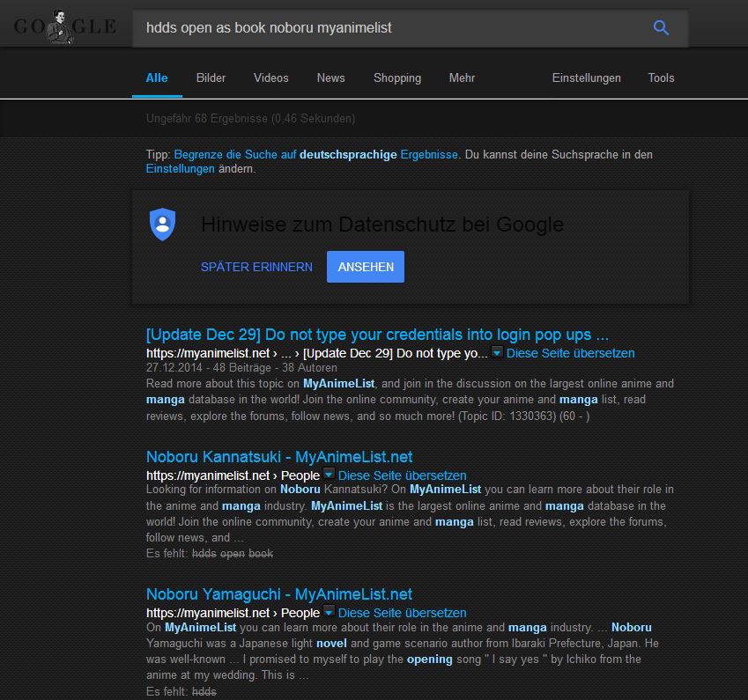Open the Noboru Yamaguchi MyAnimeList result
748x700 pixels.
pyautogui.click(x=278, y=594)
